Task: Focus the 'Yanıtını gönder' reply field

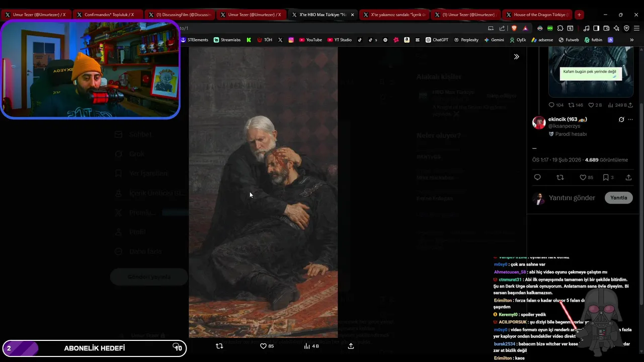Action: (572, 198)
